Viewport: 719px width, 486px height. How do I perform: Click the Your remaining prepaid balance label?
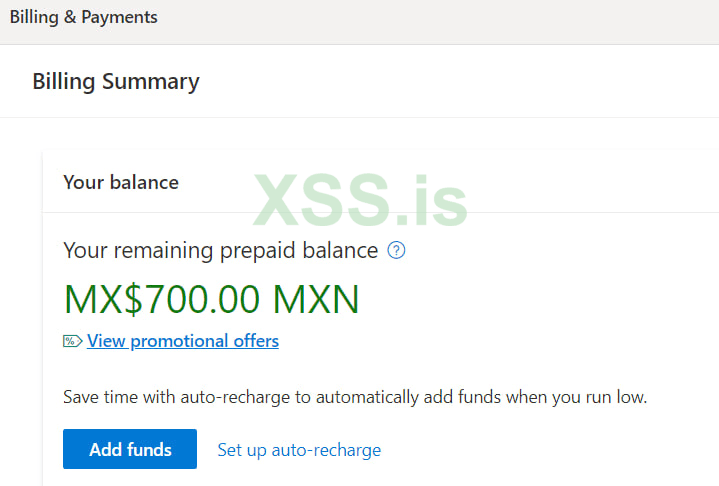[x=220, y=250]
